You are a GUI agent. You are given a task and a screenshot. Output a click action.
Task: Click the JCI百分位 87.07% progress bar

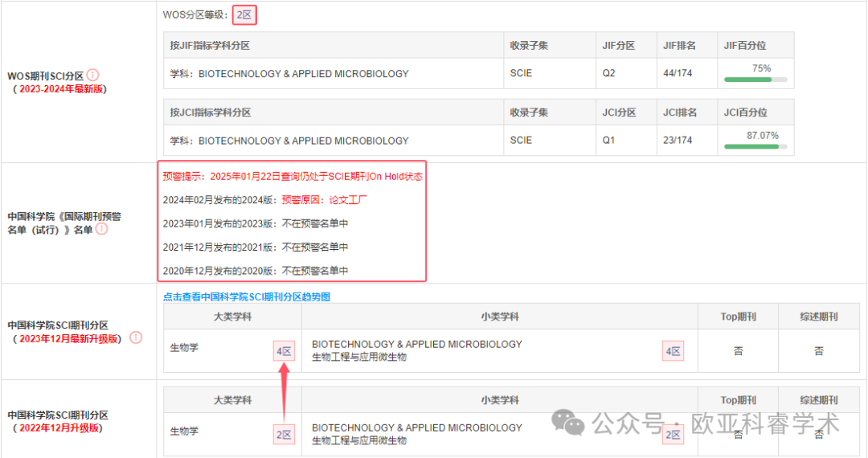pyautogui.click(x=755, y=146)
